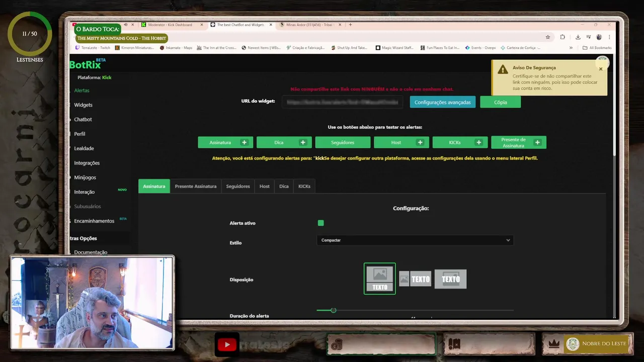Open Documentação in sidebar
Viewport: 644px width, 362px height.
91,252
